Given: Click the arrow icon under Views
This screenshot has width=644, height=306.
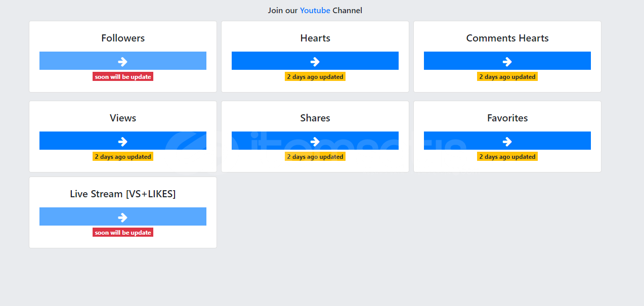Looking at the screenshot, I should tap(122, 141).
